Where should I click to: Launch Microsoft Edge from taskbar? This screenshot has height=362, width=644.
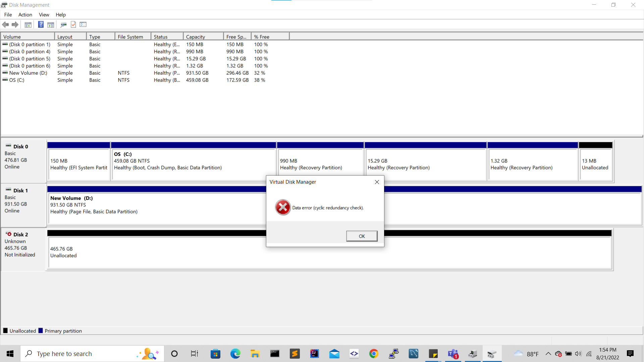235,354
